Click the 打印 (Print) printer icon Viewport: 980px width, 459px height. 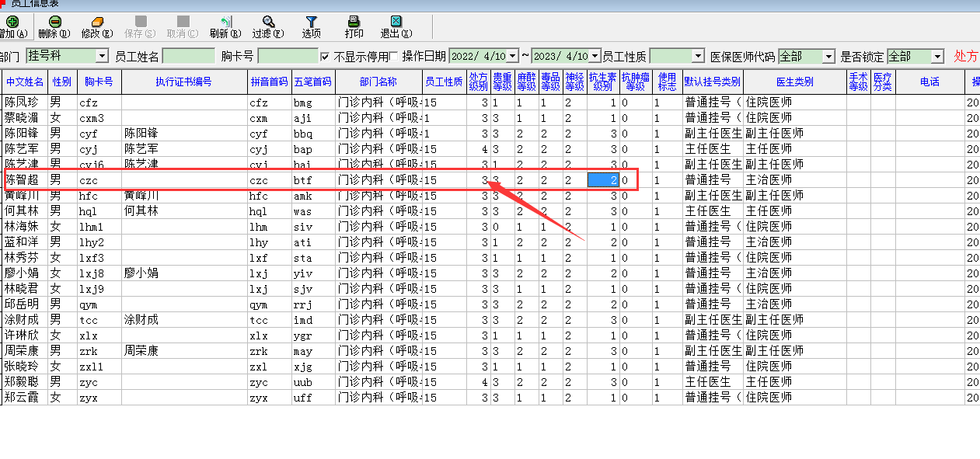(354, 22)
